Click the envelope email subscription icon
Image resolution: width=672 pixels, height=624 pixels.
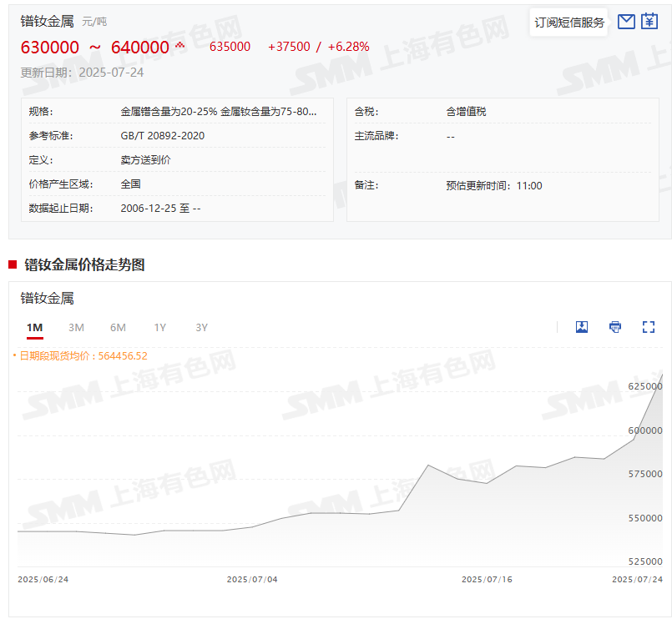[626, 22]
